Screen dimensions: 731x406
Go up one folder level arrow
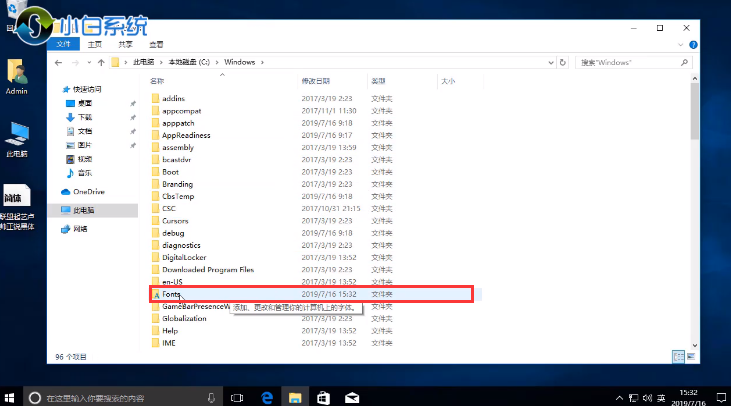point(101,62)
